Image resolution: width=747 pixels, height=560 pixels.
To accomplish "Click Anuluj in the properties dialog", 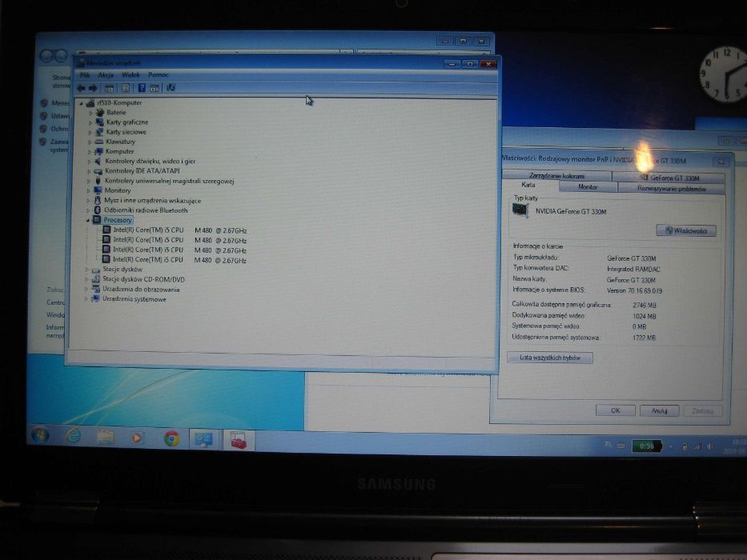I will click(659, 410).
